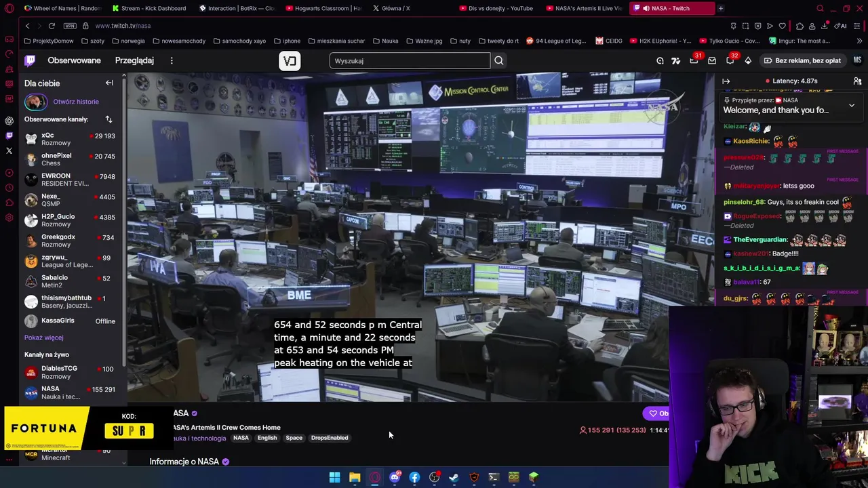Focus the Wyszukaj search field
Screen dimensions: 868x488
point(410,60)
